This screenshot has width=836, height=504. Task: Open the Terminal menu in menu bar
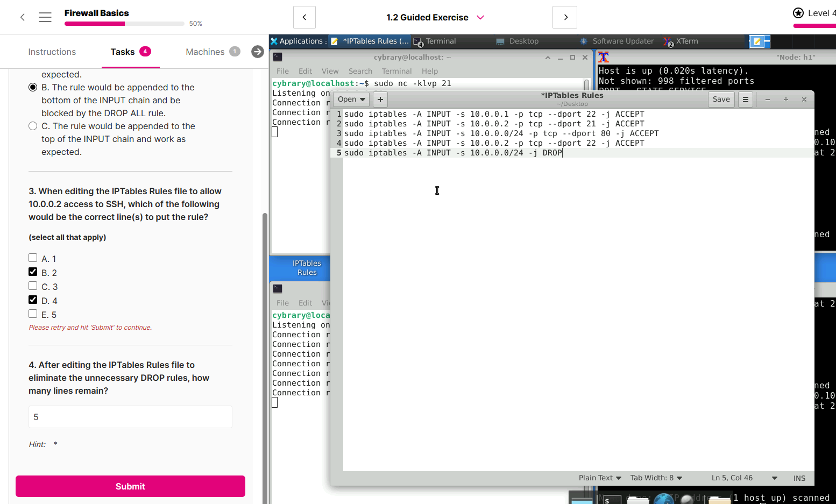pyautogui.click(x=396, y=71)
